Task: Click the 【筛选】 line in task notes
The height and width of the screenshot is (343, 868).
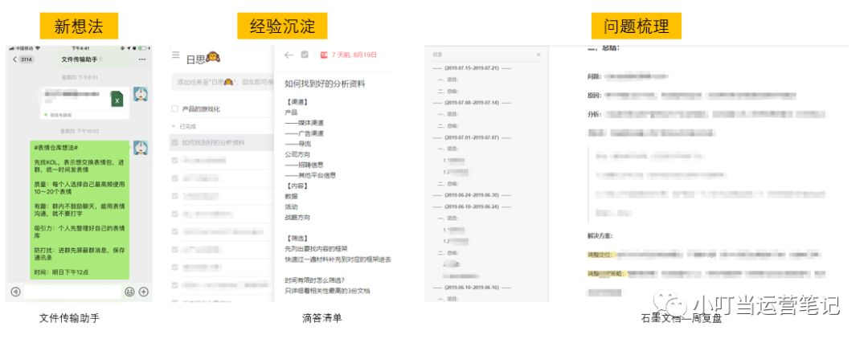Action: [x=297, y=239]
